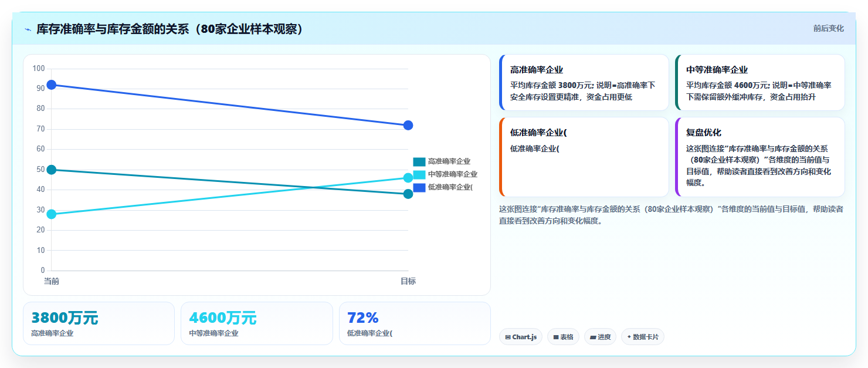Click the 3800万元 stat value
868x368 pixels.
[x=65, y=318]
